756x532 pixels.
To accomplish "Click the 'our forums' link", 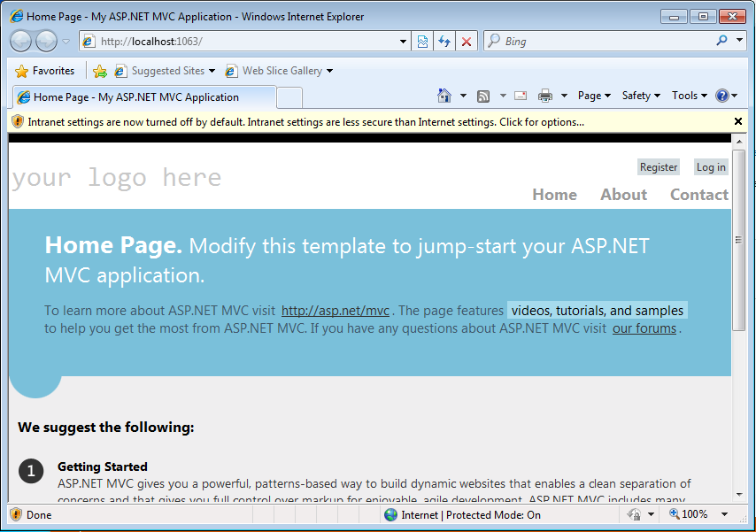I will 644,328.
